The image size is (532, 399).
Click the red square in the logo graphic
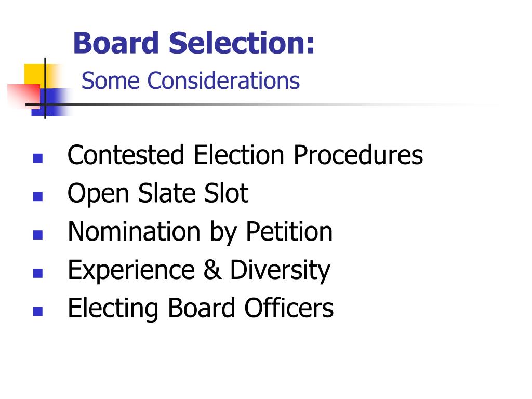(x=24, y=96)
